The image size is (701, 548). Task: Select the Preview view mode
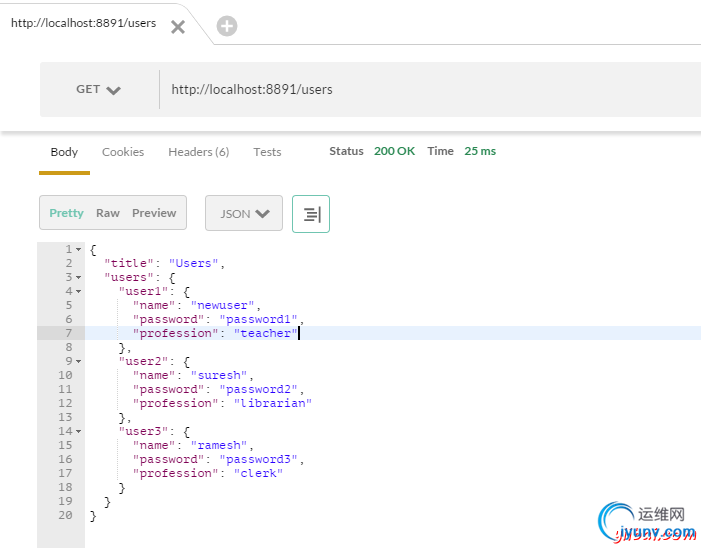click(x=154, y=213)
